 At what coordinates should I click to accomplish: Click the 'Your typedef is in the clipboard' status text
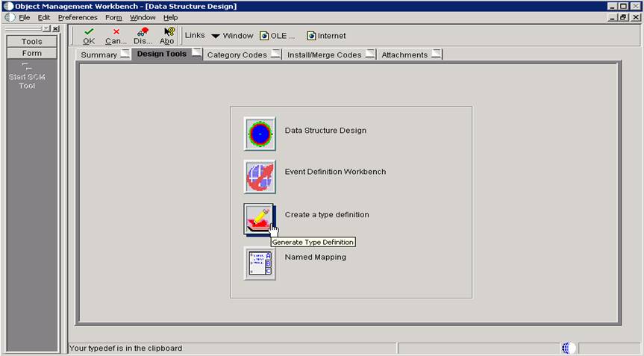tap(125, 349)
